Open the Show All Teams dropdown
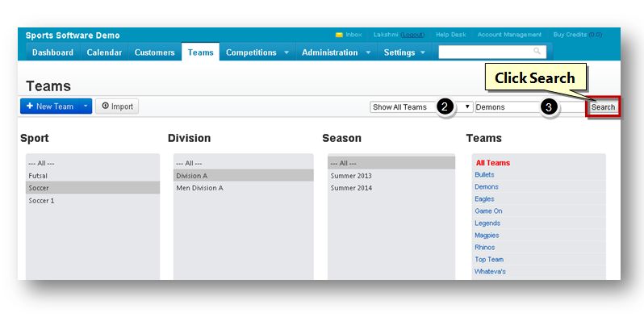 pyautogui.click(x=422, y=107)
